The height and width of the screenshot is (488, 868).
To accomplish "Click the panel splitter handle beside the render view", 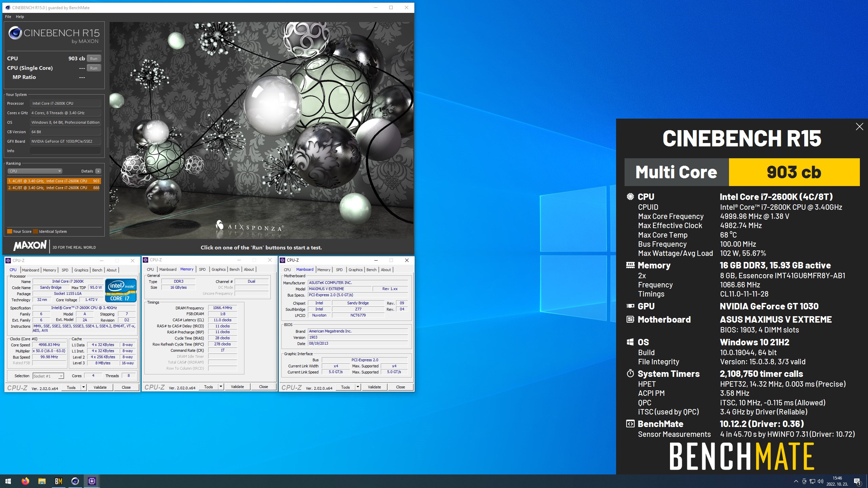I will (107, 137).
